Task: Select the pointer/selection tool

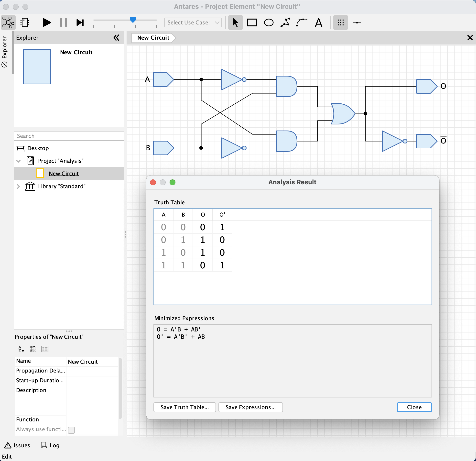Action: (x=236, y=22)
